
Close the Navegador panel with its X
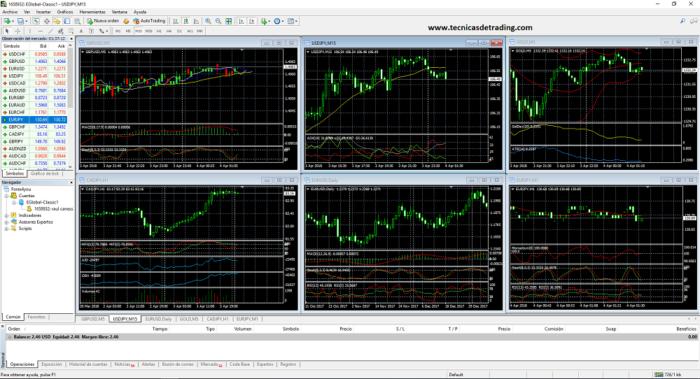[x=71, y=183]
